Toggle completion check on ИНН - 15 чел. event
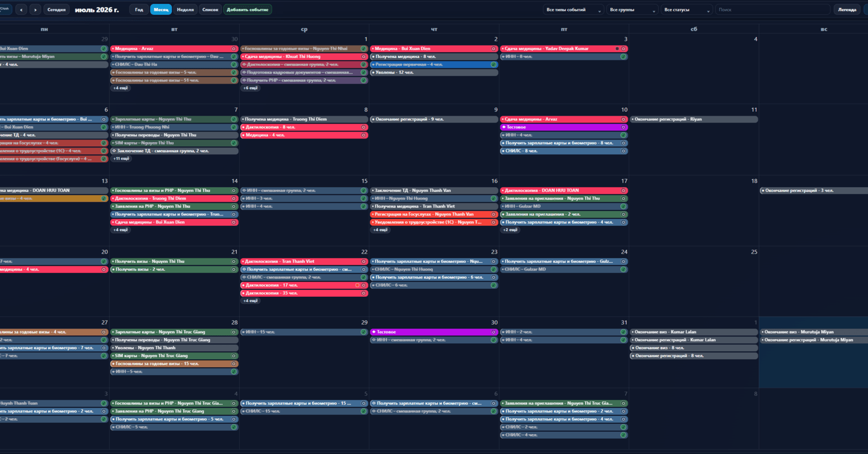This screenshot has width=868, height=454. point(364,332)
